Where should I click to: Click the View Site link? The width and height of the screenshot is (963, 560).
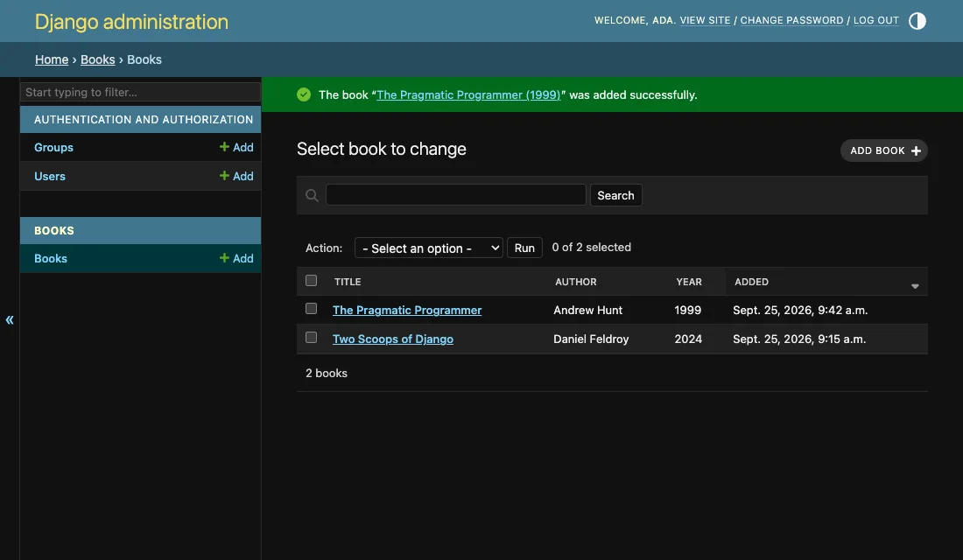705,20
